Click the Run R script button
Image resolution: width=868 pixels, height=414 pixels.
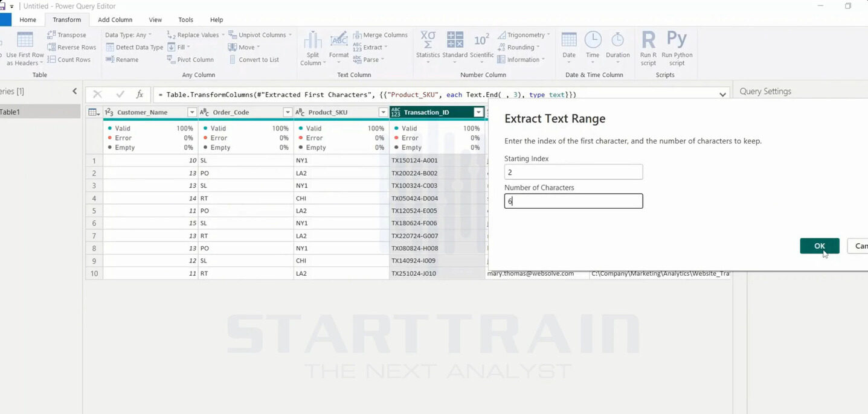pyautogui.click(x=648, y=49)
